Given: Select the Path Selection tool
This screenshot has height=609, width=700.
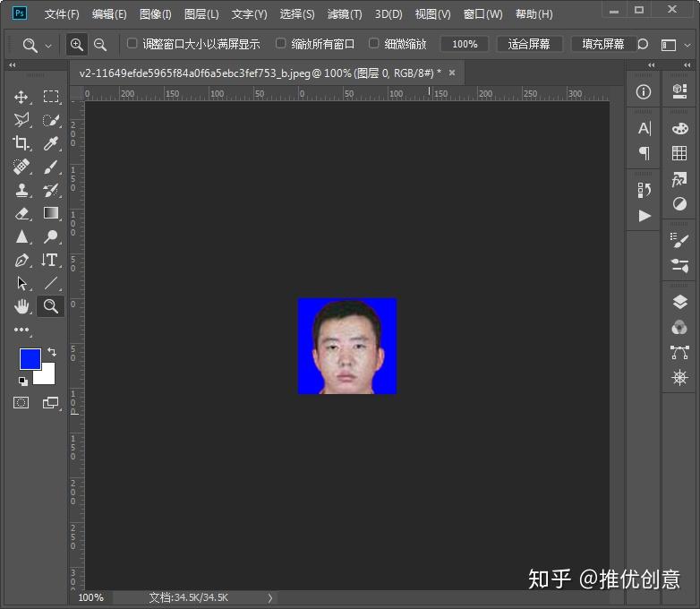Looking at the screenshot, I should tap(21, 283).
